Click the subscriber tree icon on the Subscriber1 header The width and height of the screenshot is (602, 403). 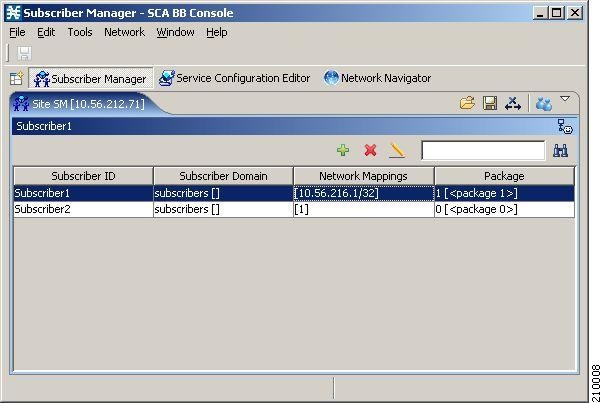(x=565, y=126)
